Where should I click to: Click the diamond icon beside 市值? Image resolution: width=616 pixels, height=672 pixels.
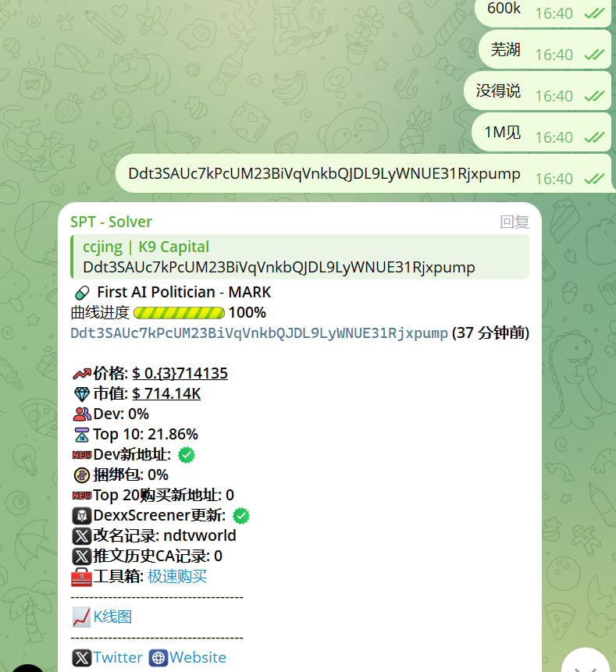(x=82, y=394)
